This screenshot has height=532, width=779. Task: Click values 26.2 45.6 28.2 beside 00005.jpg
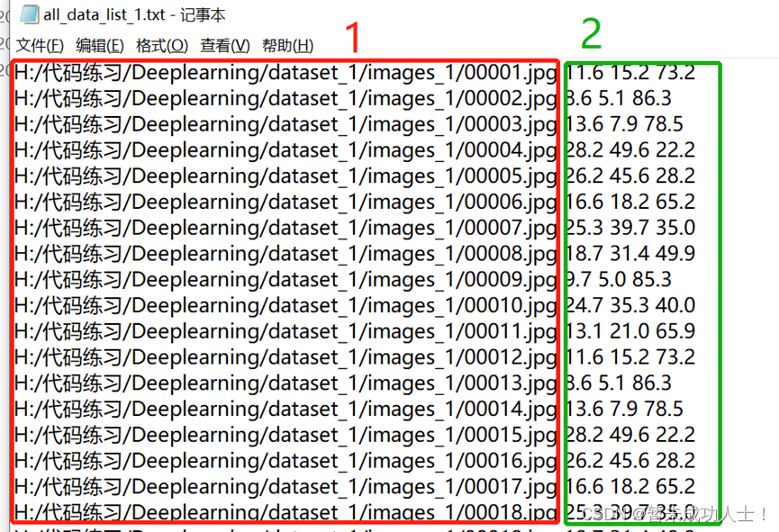(631, 176)
